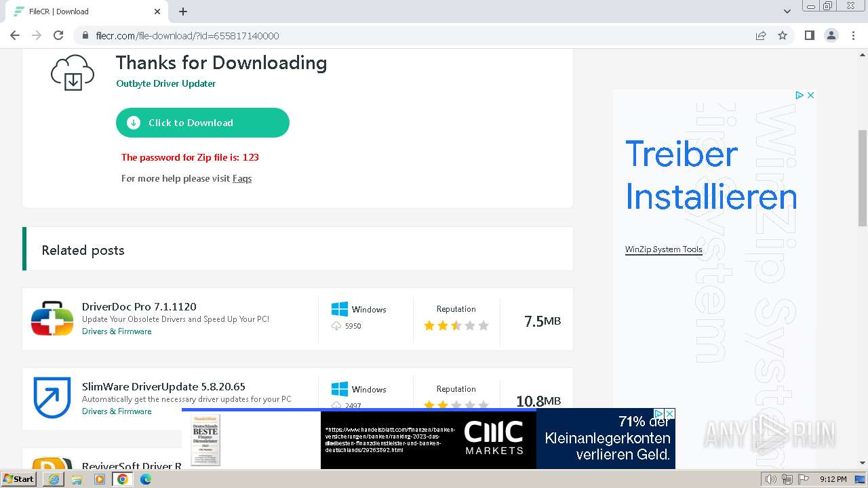Click the 9:12 PM clock
Screen dimensions: 868x488
pos(833,479)
